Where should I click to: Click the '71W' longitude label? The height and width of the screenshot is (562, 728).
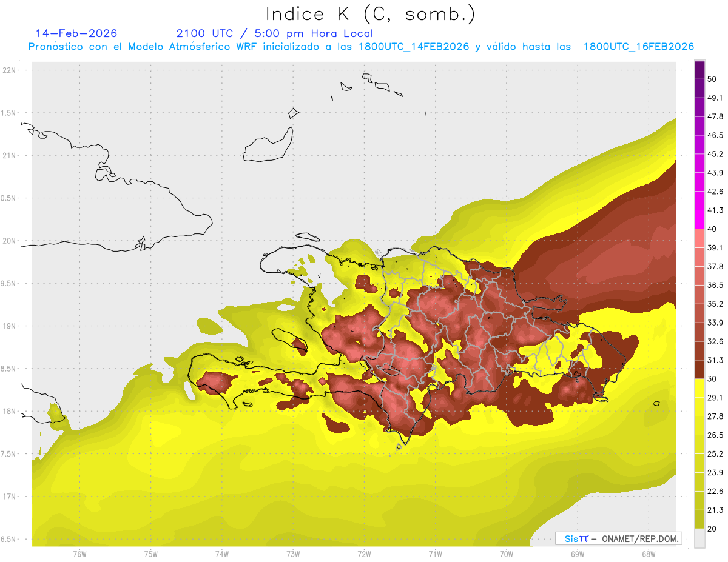coord(435,554)
